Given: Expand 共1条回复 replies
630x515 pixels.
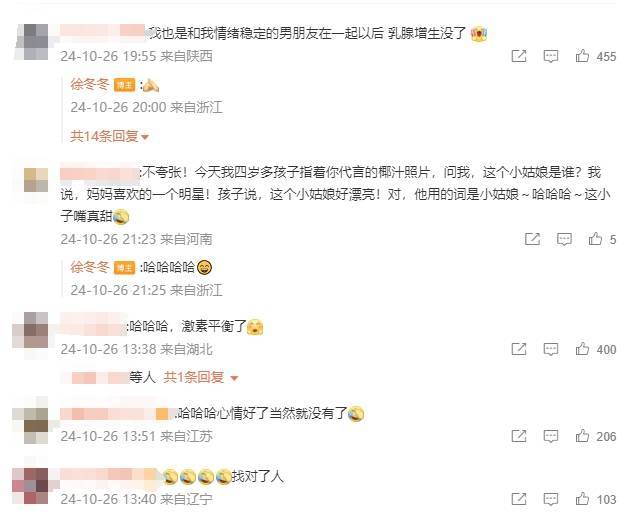Looking at the screenshot, I should 201,377.
